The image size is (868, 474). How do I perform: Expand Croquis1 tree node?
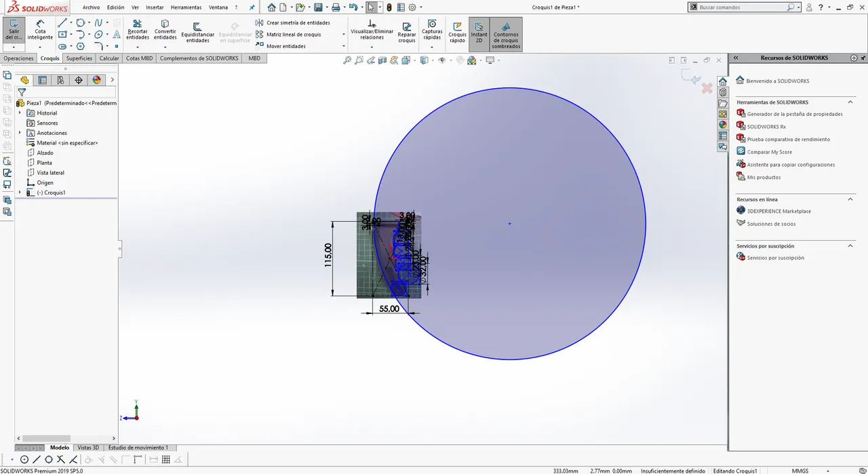coord(20,193)
